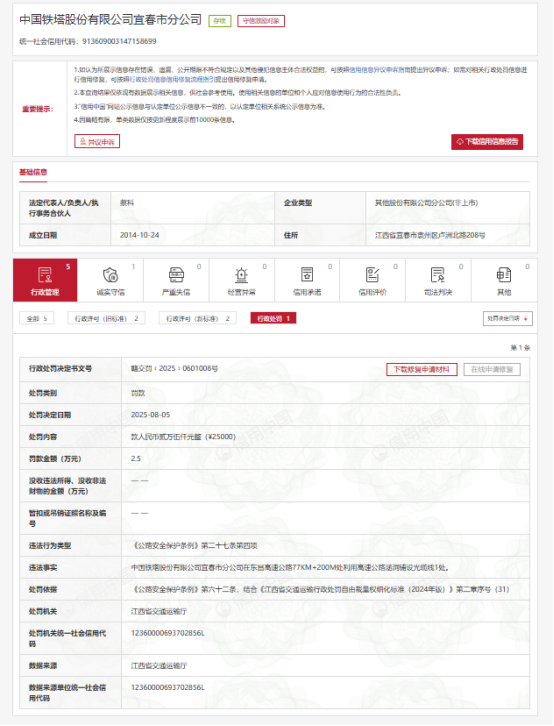Filter by 行政许可（新标准）2
Viewport: 554px width, 726px height.
(198, 319)
